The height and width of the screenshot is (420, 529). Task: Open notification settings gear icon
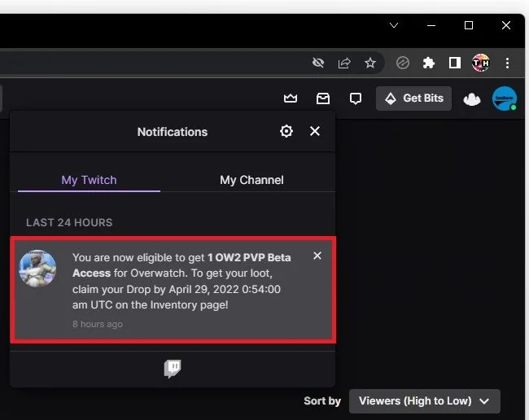point(286,131)
